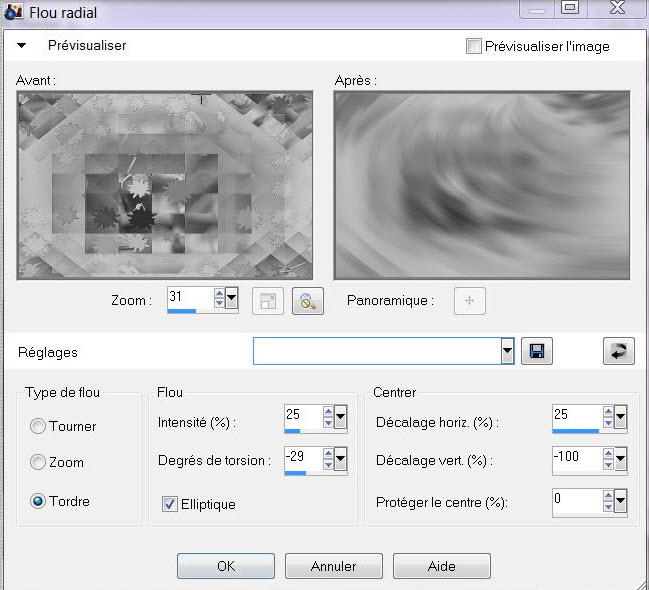Open the Zoom value dropdown arrow

232,297
